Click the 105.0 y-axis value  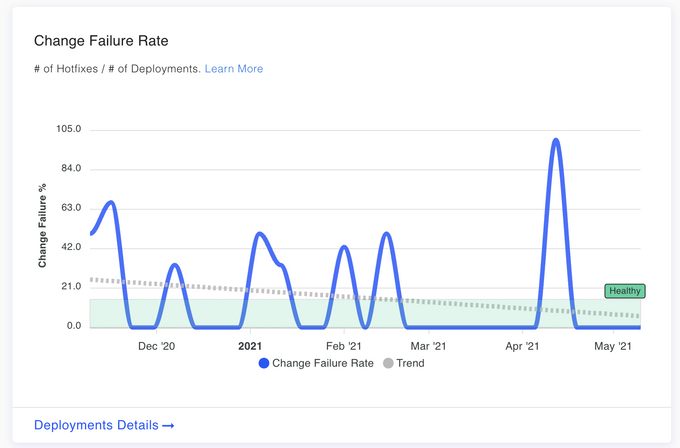pos(68,130)
